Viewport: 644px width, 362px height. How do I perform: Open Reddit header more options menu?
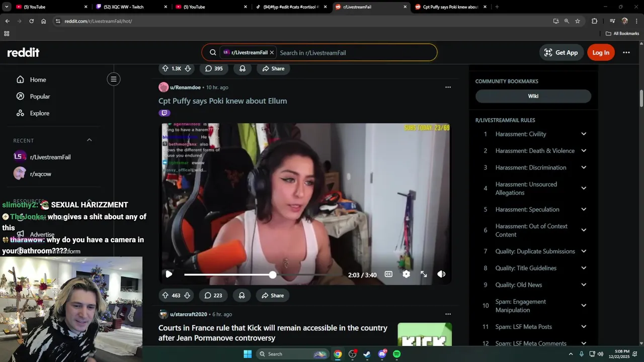point(626,52)
